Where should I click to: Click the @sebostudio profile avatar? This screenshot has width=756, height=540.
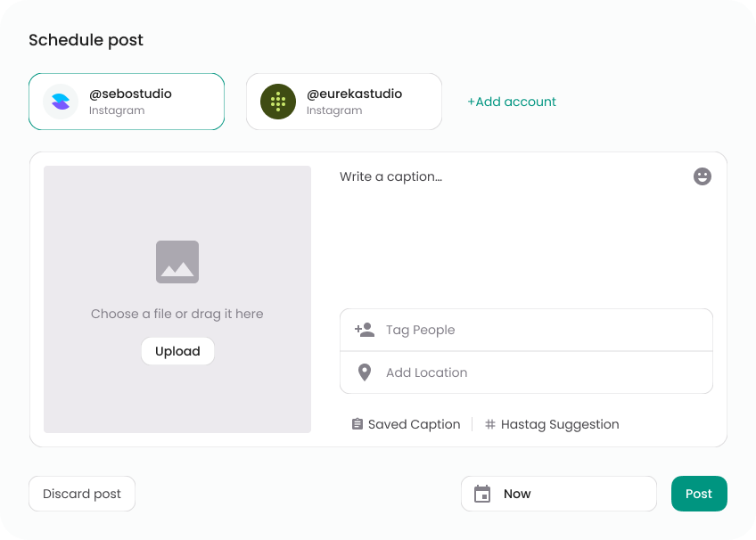[x=59, y=102]
